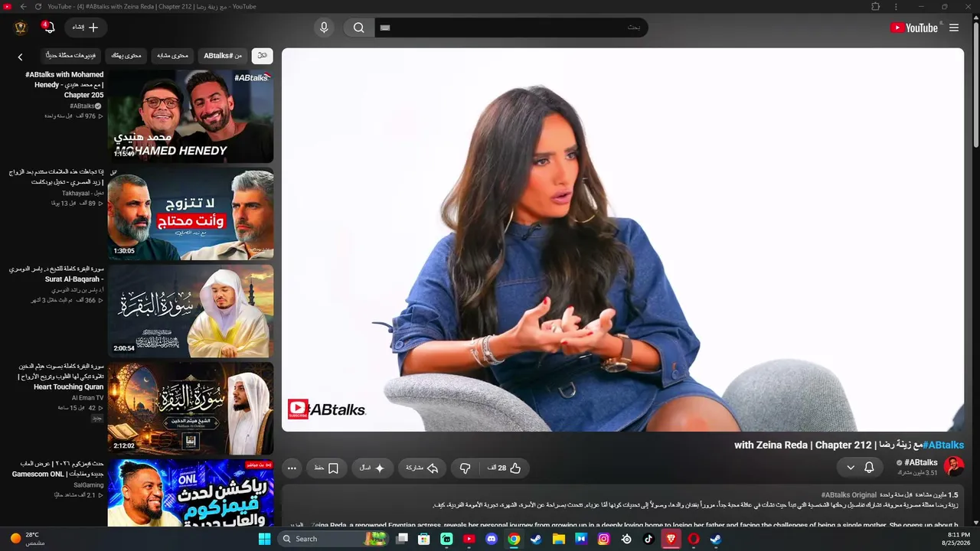This screenshot has width=980, height=551.
Task: Open the account avatar menu
Action: [x=21, y=28]
